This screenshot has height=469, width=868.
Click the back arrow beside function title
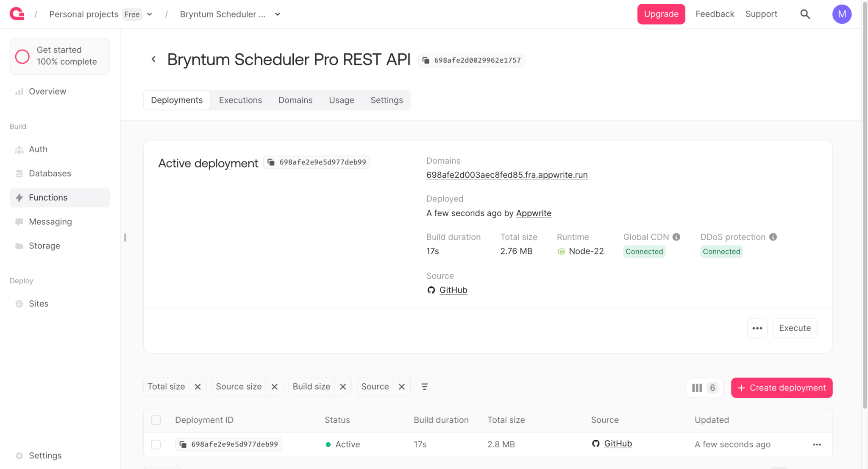pos(153,59)
